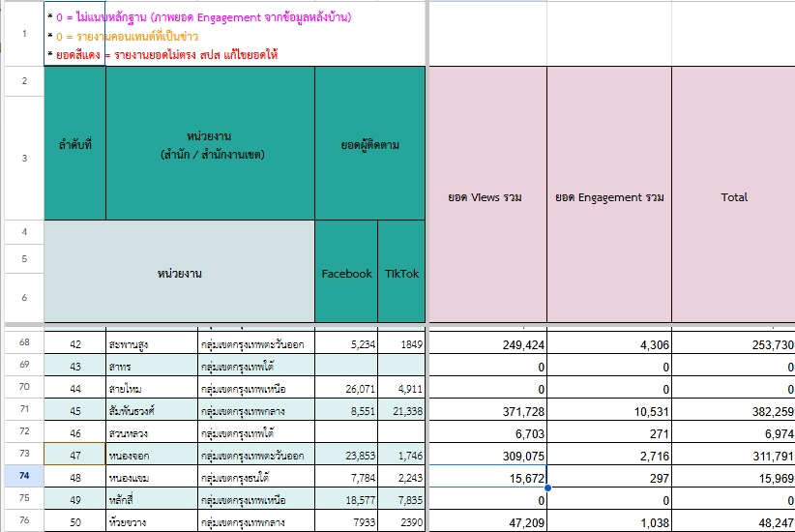This screenshot has width=795, height=532.
Task: Click the Total cell showing 382,259
Action: pos(733,411)
